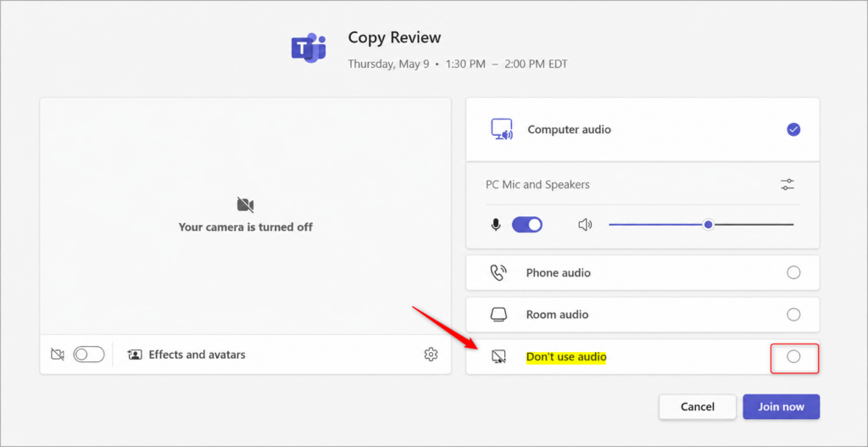Click the Room audio device icon
Image resolution: width=868 pixels, height=447 pixels.
pos(498,315)
